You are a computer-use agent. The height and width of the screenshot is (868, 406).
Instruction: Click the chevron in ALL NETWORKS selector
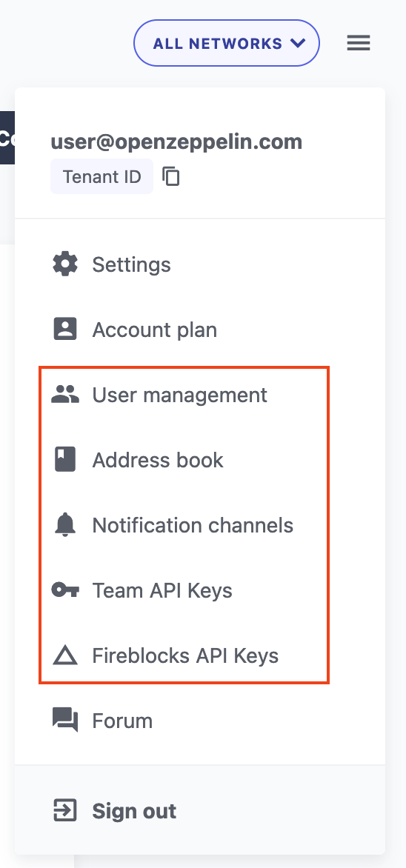coord(298,43)
